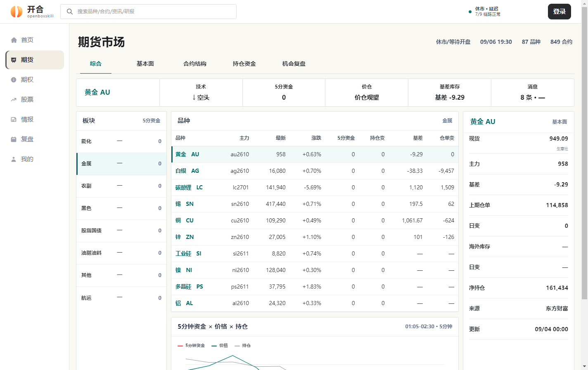Open the 多晶硅 PS product link
The image size is (588, 370).
point(189,286)
